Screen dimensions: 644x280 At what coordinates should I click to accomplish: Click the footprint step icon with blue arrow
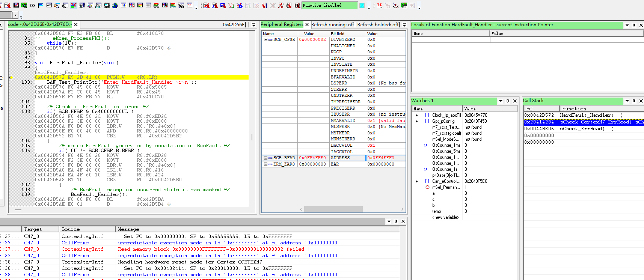coord(214,5)
